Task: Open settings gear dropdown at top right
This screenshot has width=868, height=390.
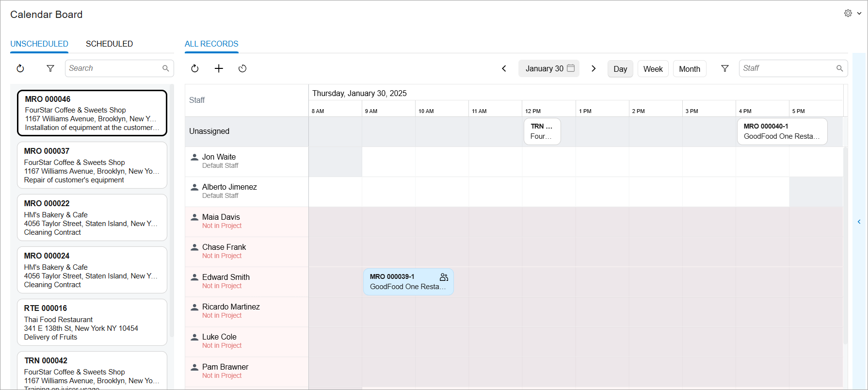Action: (852, 14)
